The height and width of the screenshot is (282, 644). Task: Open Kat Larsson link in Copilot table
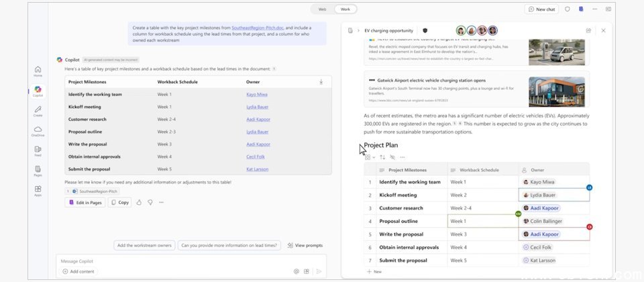[257, 169]
